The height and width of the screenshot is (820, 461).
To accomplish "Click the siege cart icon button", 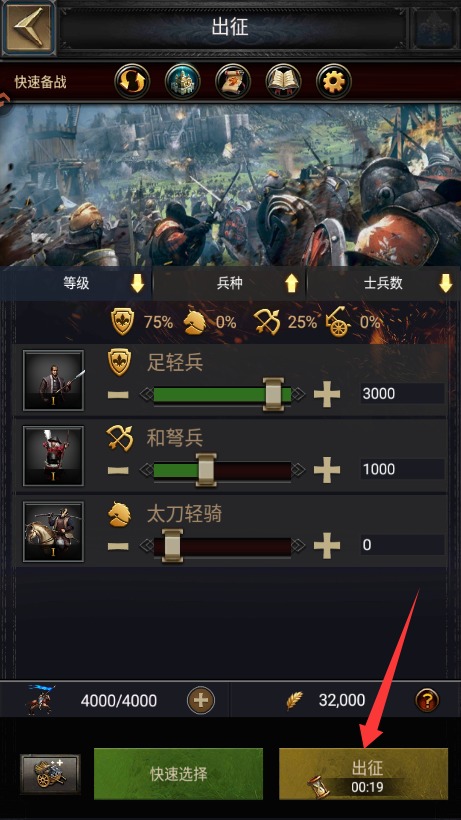I will (50, 774).
